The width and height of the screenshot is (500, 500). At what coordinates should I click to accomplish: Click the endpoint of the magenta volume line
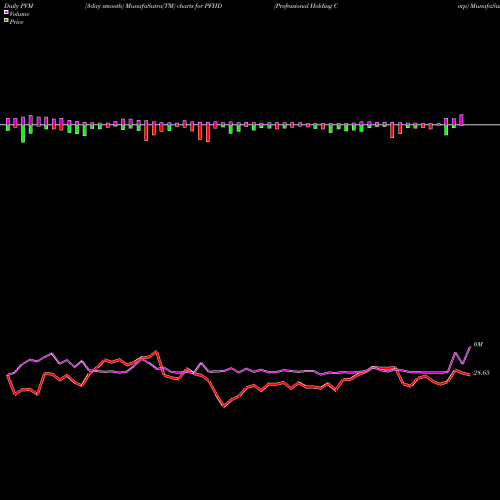pyautogui.click(x=470, y=347)
